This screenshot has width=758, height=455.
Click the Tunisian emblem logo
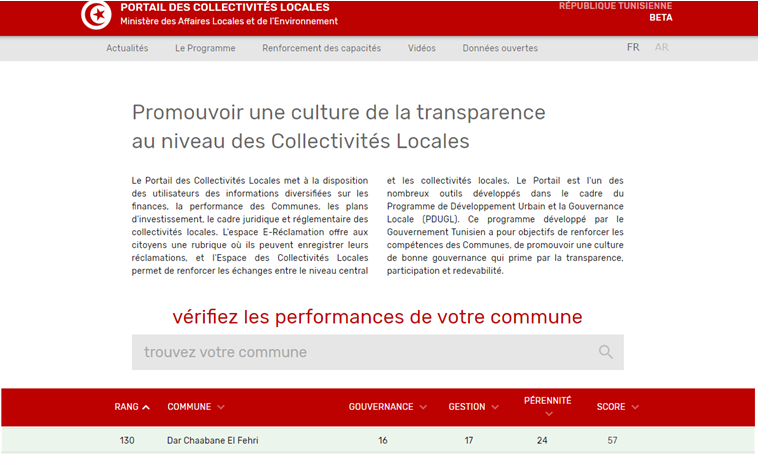tap(96, 15)
